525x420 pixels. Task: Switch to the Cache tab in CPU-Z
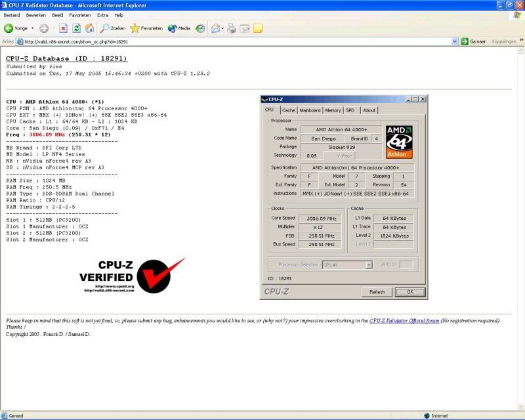click(x=288, y=110)
